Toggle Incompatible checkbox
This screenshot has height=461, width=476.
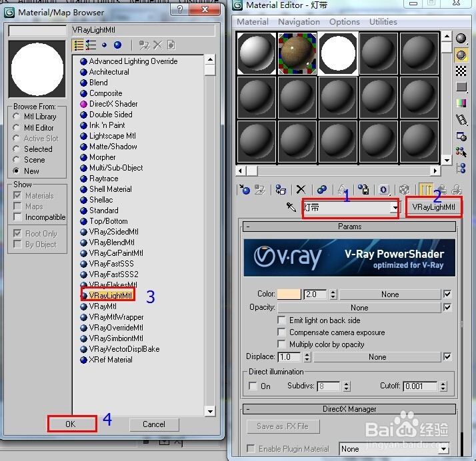click(x=17, y=217)
